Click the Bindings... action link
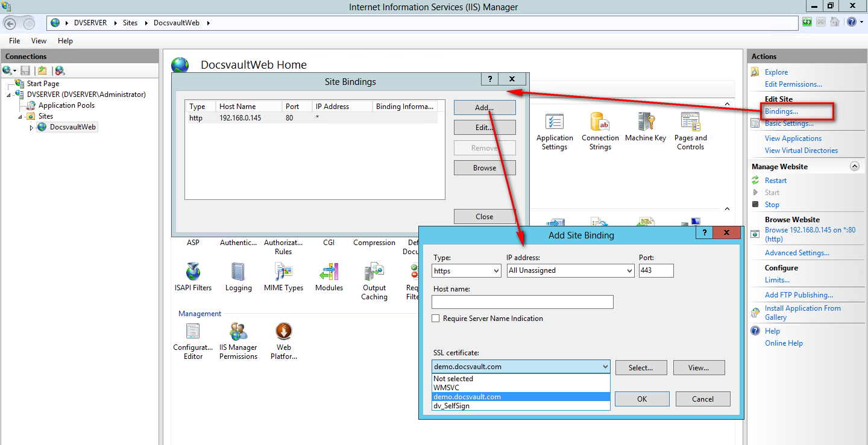This screenshot has width=868, height=445. tap(781, 111)
